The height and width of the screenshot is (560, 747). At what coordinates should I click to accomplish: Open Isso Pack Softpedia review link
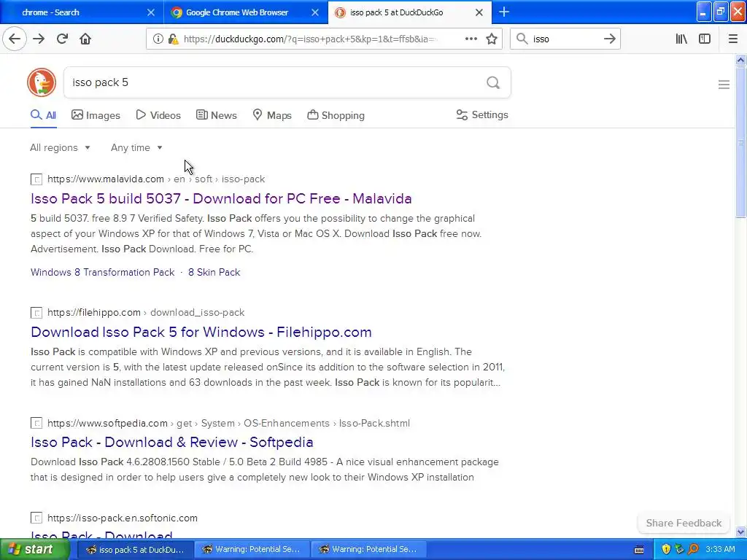pyautogui.click(x=172, y=442)
